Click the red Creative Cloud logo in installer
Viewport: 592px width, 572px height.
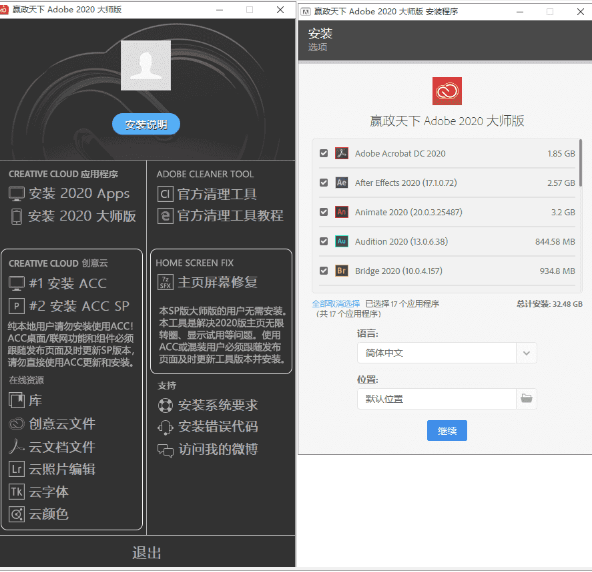(x=447, y=91)
